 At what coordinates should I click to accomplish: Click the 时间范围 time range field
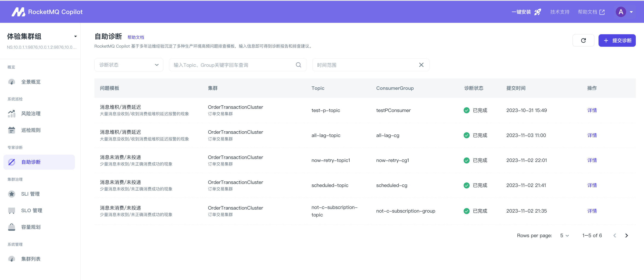point(371,65)
